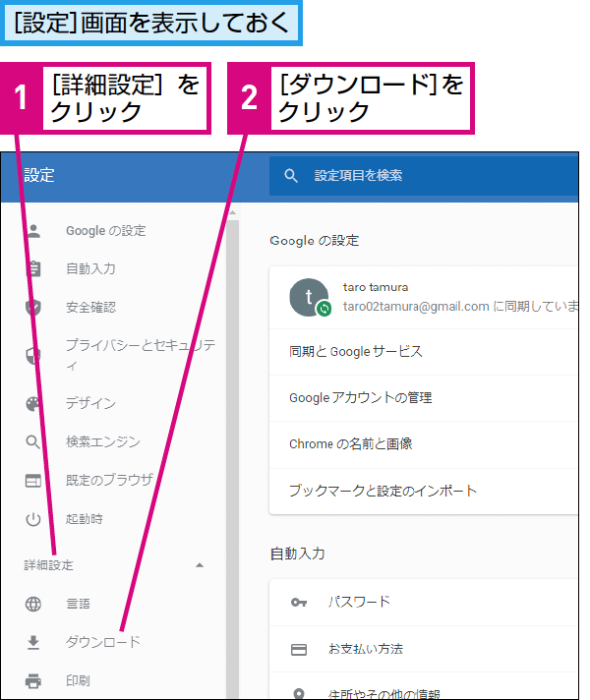590x700 pixels.
Task: Click the startup power icon
Action: coord(33,518)
